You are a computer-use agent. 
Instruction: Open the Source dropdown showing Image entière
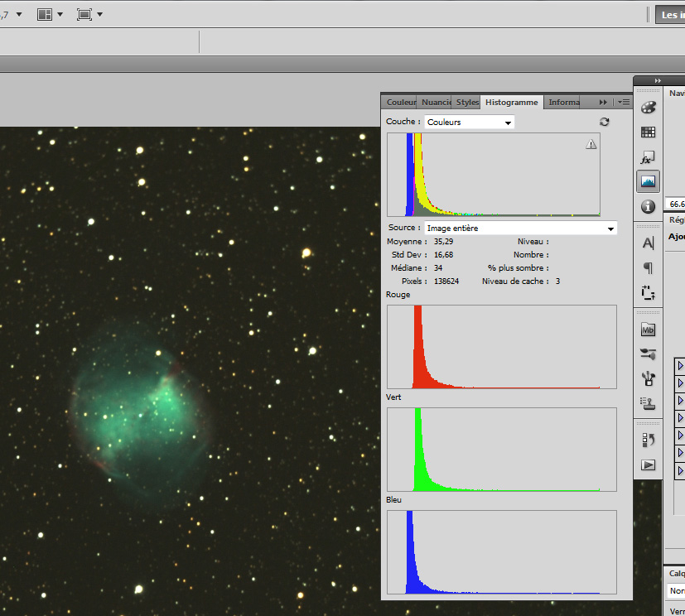(520, 228)
